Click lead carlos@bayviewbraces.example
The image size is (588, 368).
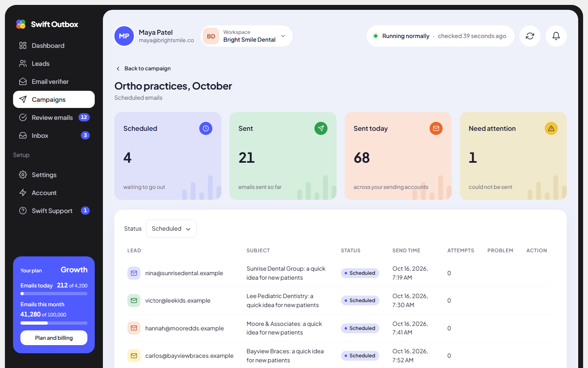[189, 356]
